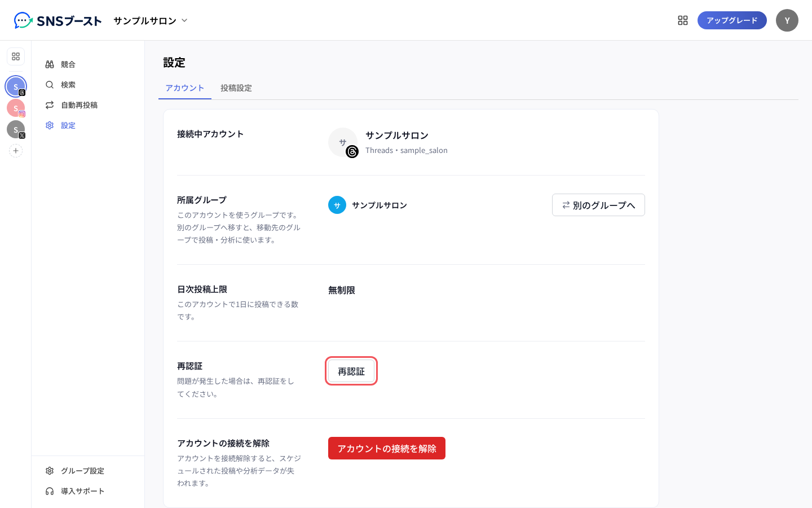Click the 別のグループへ button
812x508 pixels.
598,205
